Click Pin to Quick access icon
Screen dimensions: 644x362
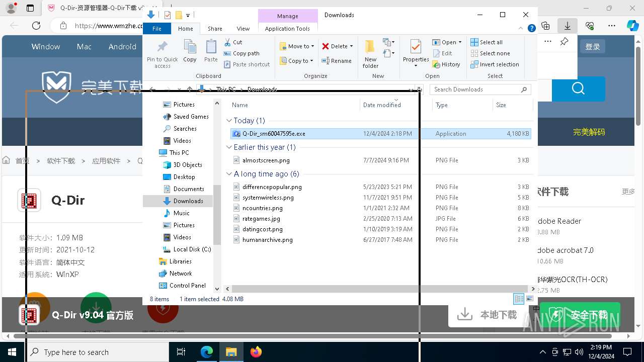pos(162,47)
